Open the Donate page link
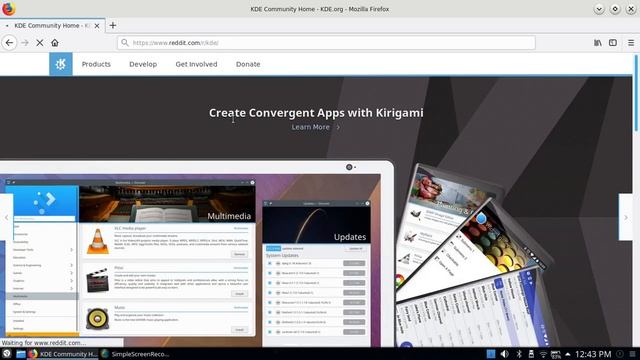 (248, 64)
